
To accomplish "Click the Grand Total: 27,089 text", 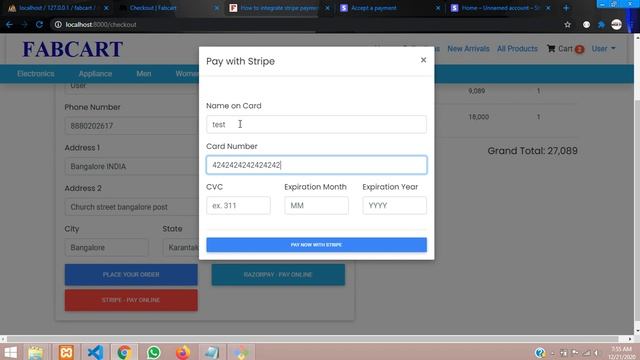I will [532, 151].
